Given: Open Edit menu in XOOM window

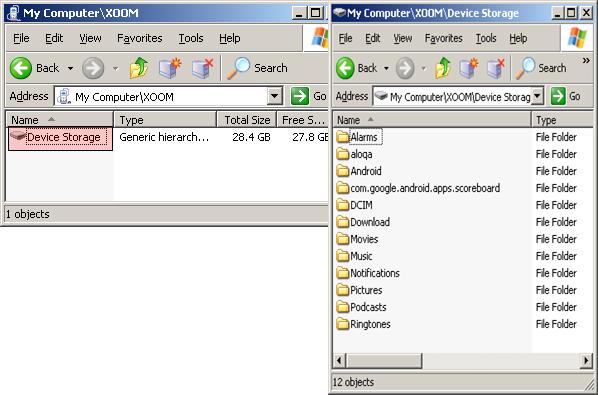Looking at the screenshot, I should point(54,38).
